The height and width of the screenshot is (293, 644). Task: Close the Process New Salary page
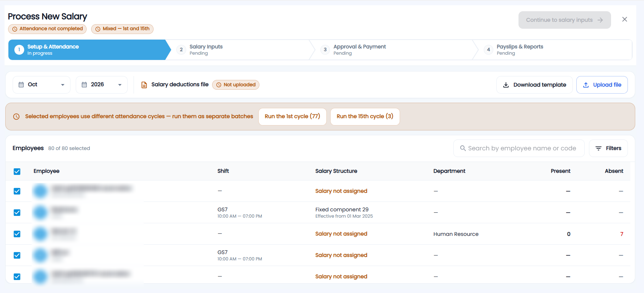click(624, 20)
